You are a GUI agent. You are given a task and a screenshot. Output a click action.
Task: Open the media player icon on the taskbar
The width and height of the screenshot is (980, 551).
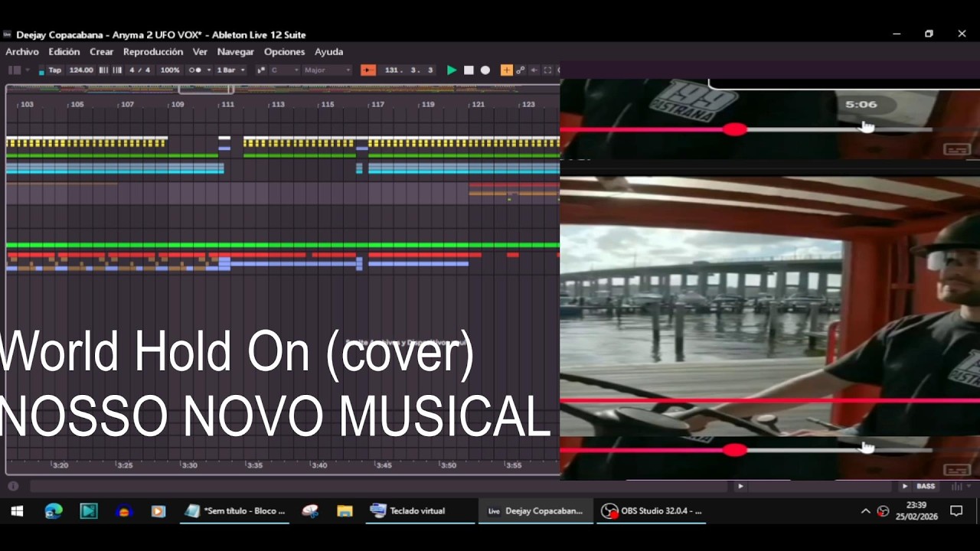coord(158,510)
